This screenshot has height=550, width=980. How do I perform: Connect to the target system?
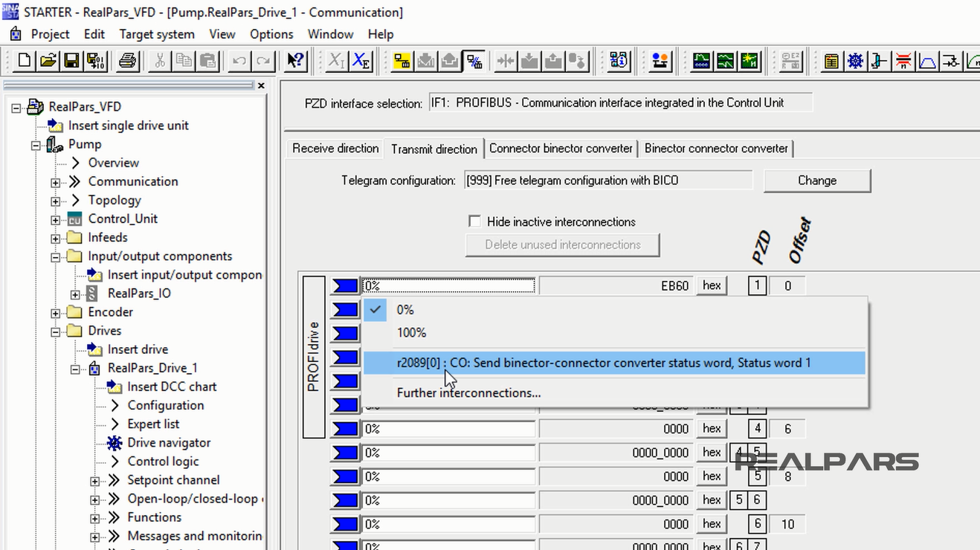(402, 60)
